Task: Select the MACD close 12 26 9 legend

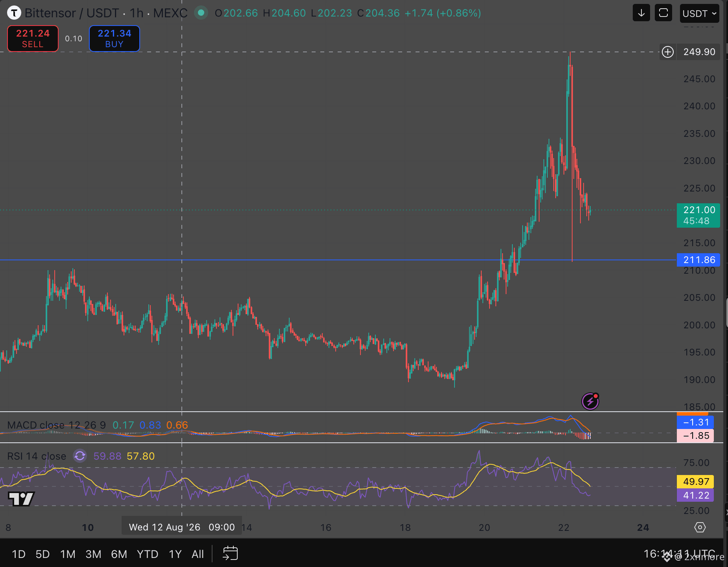Action: [x=57, y=425]
